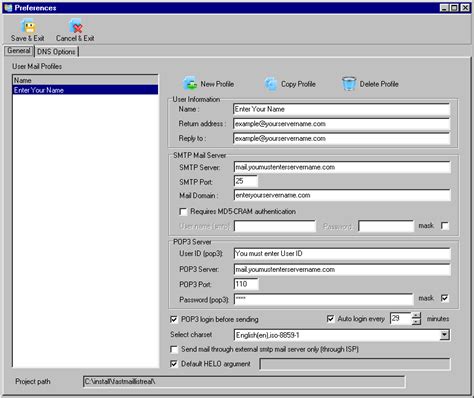The image size is (474, 398).
Task: Toggle POP3 login before sending checkbox
Action: (x=174, y=319)
